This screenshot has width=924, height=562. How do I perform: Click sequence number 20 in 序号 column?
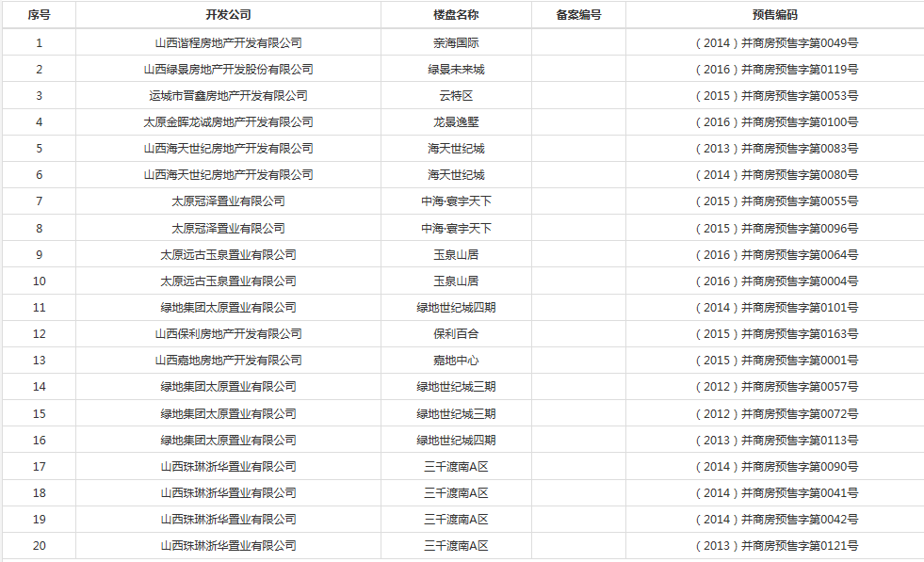[x=39, y=545]
